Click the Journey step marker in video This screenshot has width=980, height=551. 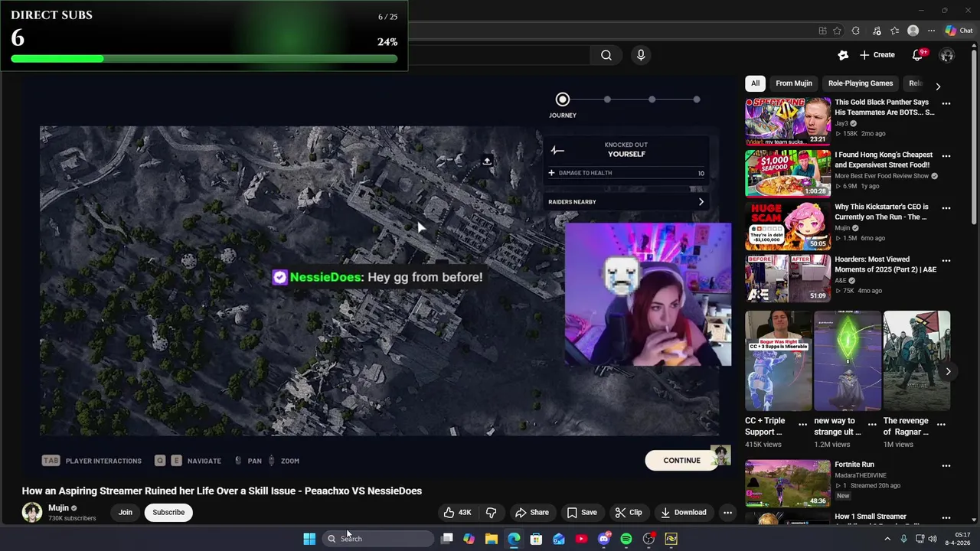[x=563, y=99]
